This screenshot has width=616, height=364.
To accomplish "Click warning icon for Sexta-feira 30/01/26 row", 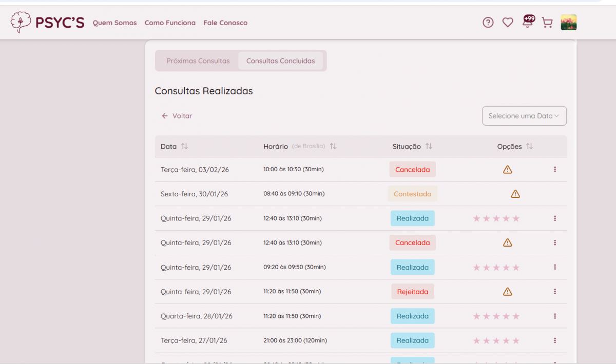I will click(x=515, y=194).
